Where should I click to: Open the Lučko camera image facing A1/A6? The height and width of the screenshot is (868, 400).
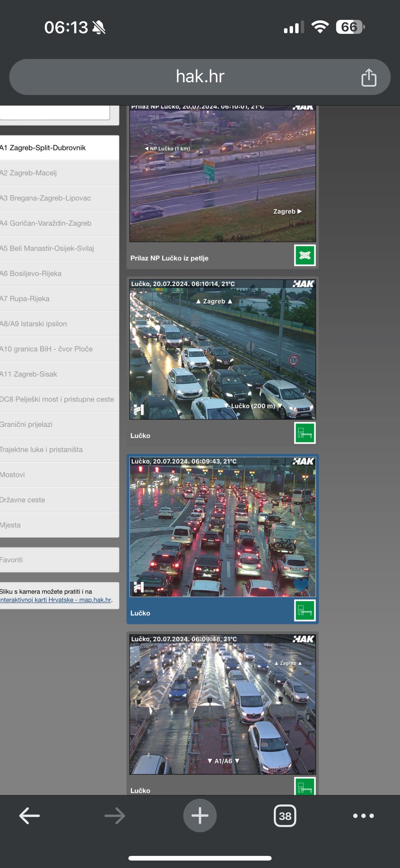222,704
